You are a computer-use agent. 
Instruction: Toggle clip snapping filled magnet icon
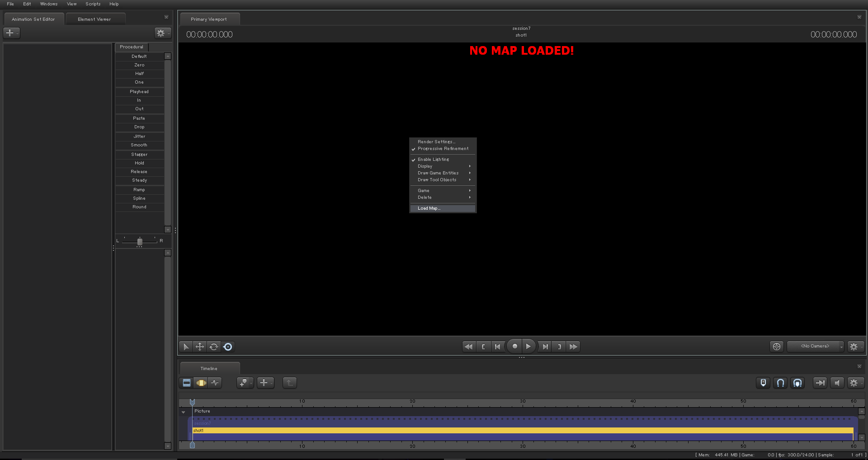pos(797,383)
